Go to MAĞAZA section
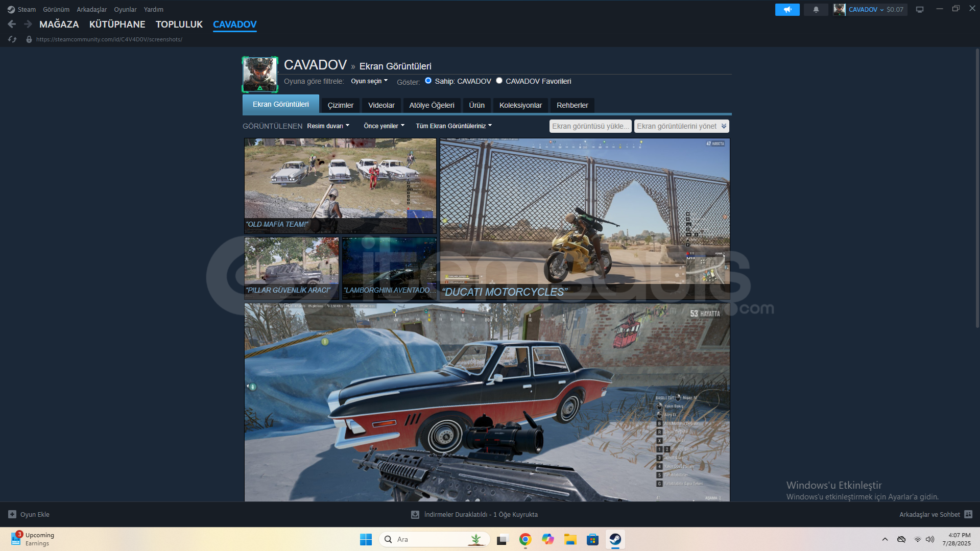Image resolution: width=980 pixels, height=551 pixels. (x=59, y=25)
